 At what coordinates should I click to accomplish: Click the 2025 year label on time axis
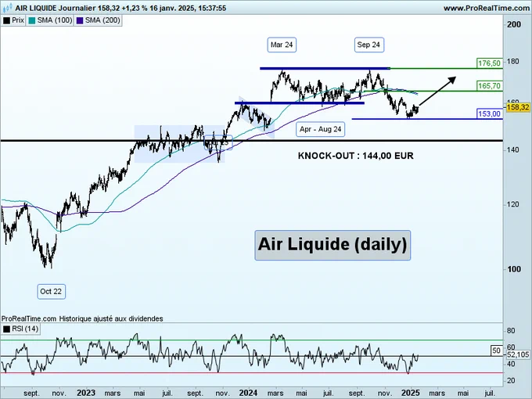point(411,393)
